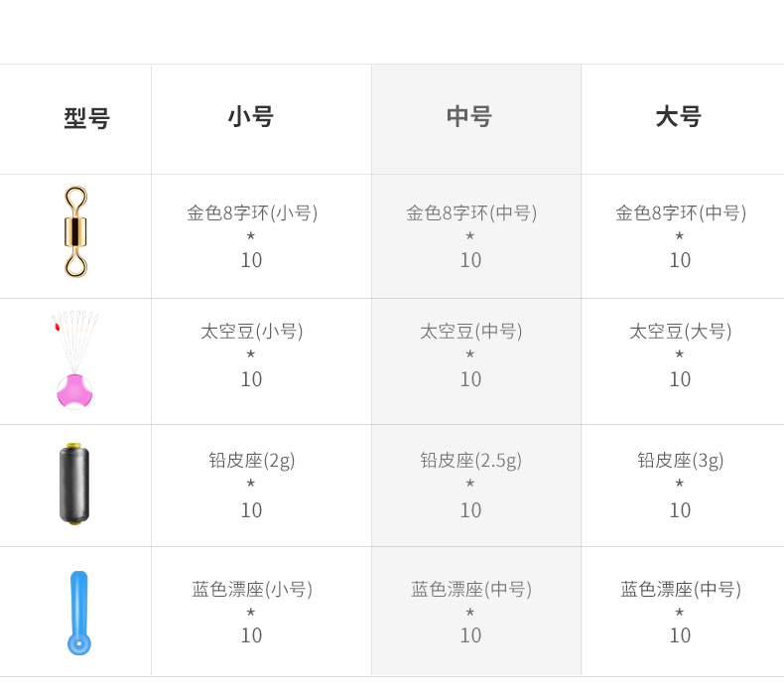
Task: Click 蓝色漂座(中号) in the 中号 column
Action: pos(471,589)
